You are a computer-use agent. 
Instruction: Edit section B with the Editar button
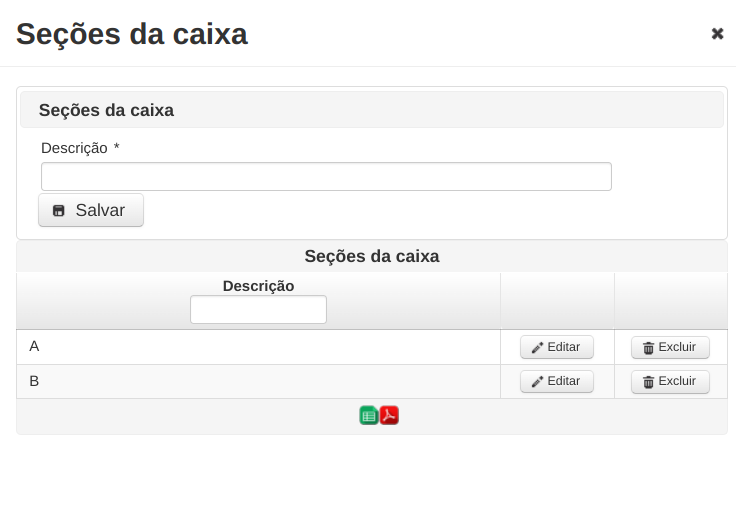(557, 381)
